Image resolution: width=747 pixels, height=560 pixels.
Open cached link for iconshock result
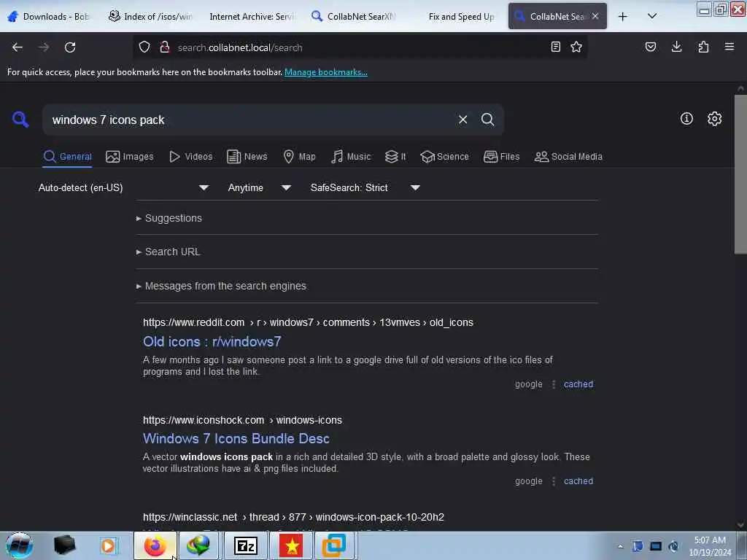click(x=578, y=481)
